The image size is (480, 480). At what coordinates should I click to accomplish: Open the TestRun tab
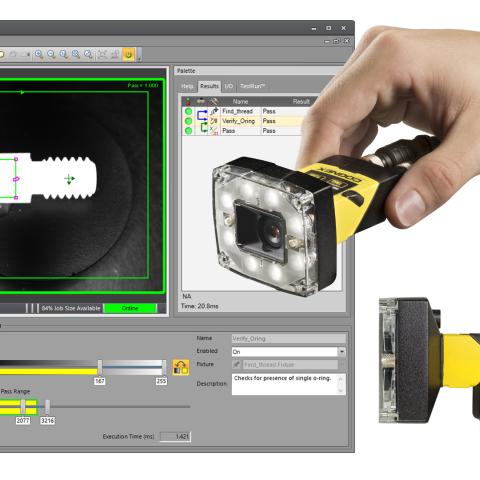252,86
